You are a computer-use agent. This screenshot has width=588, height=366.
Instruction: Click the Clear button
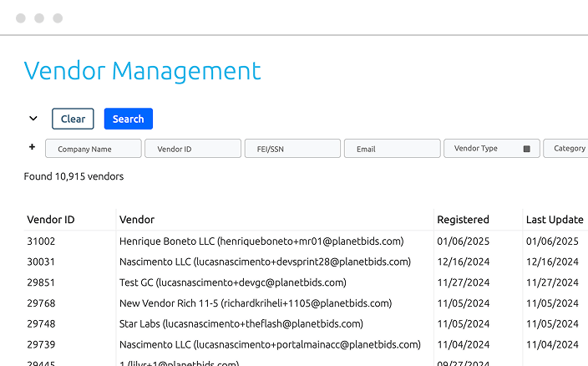pyautogui.click(x=73, y=119)
